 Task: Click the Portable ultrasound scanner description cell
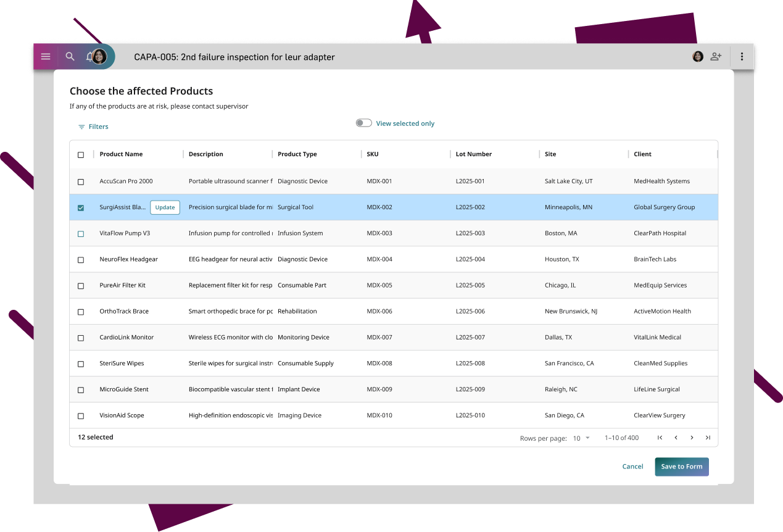pos(230,181)
